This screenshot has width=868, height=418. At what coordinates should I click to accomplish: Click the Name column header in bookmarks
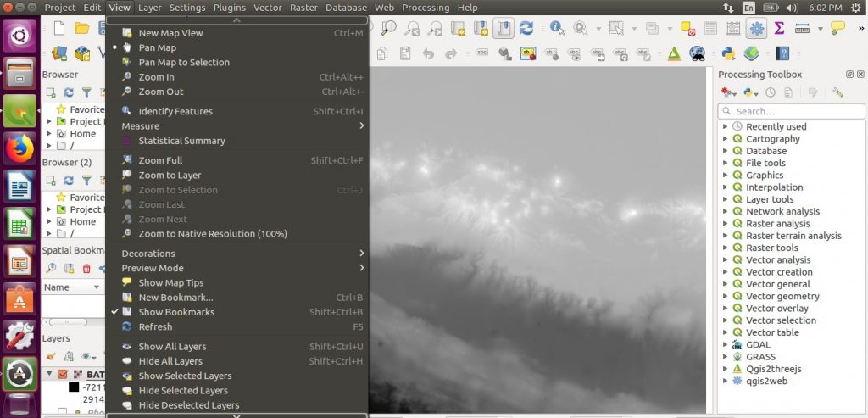click(73, 287)
